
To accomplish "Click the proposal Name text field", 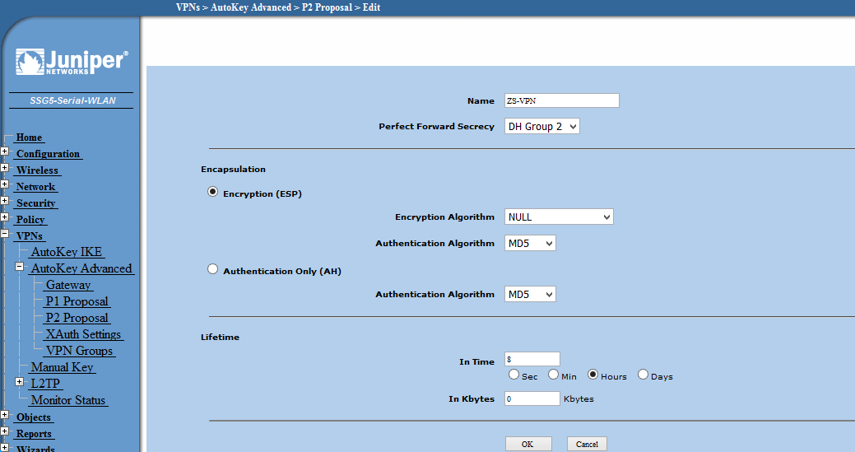I will pos(561,101).
